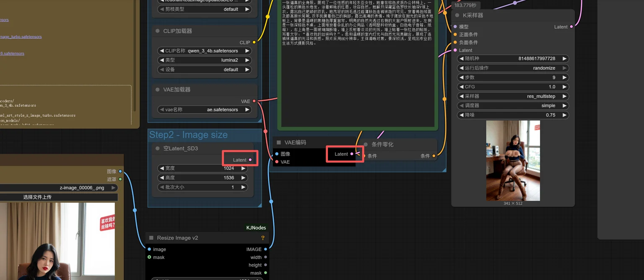Decrease 高度 with its left arrow
This screenshot has width=644, height=280.
pyautogui.click(x=162, y=177)
